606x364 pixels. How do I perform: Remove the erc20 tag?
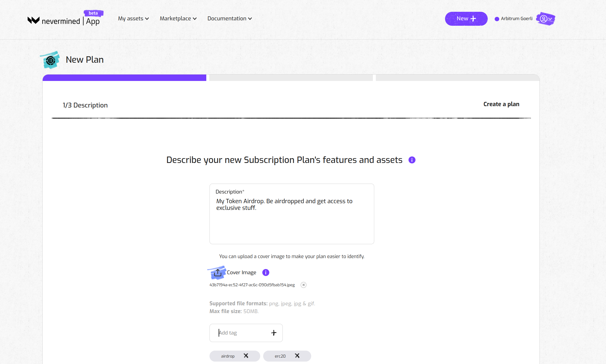tap(297, 355)
